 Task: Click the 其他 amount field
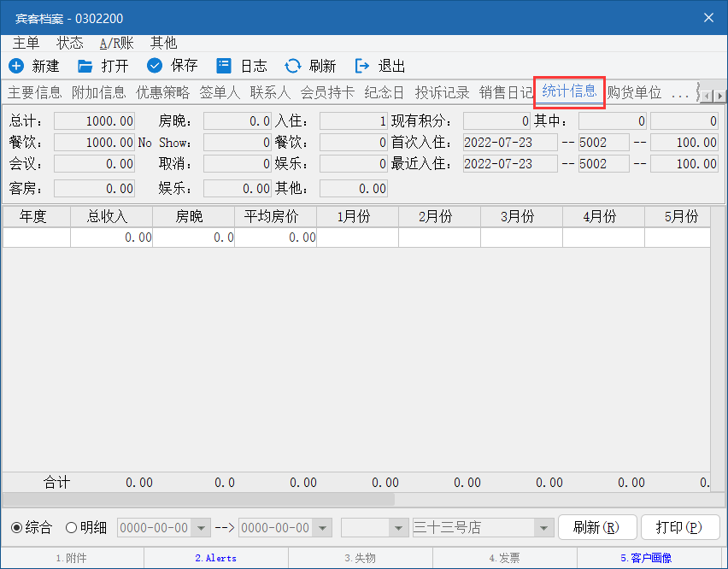point(354,189)
